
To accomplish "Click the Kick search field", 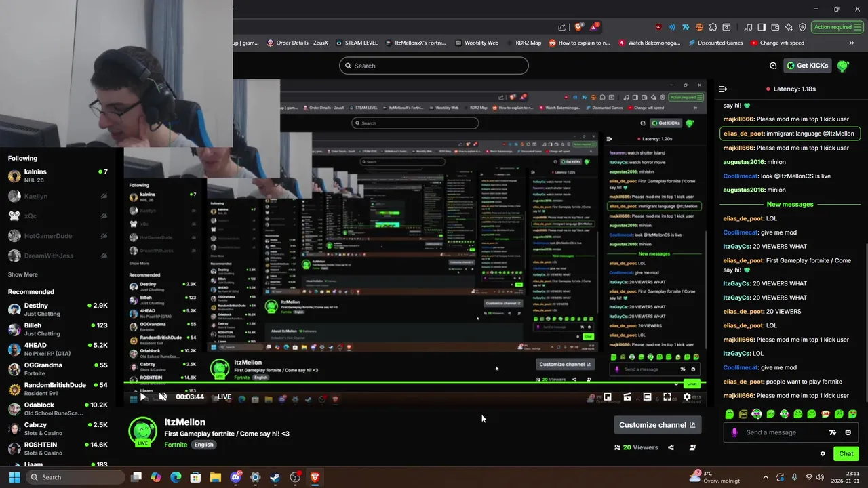I will coord(434,66).
